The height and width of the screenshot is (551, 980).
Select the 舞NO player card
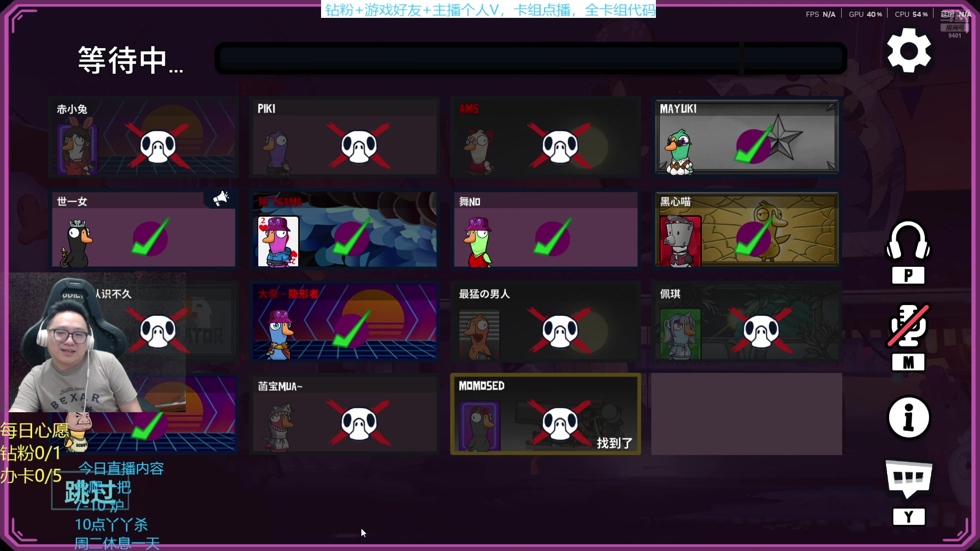click(x=546, y=229)
